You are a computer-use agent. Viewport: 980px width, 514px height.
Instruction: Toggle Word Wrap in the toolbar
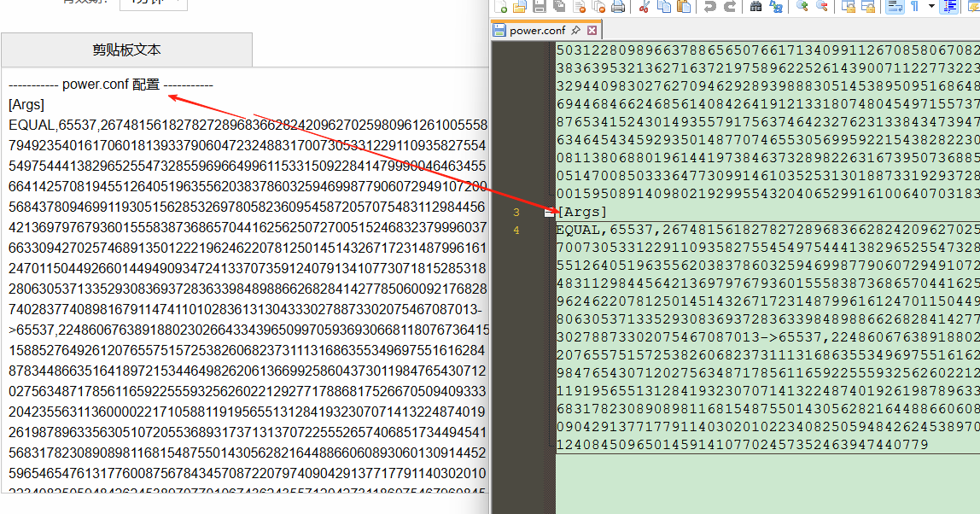[x=895, y=6]
